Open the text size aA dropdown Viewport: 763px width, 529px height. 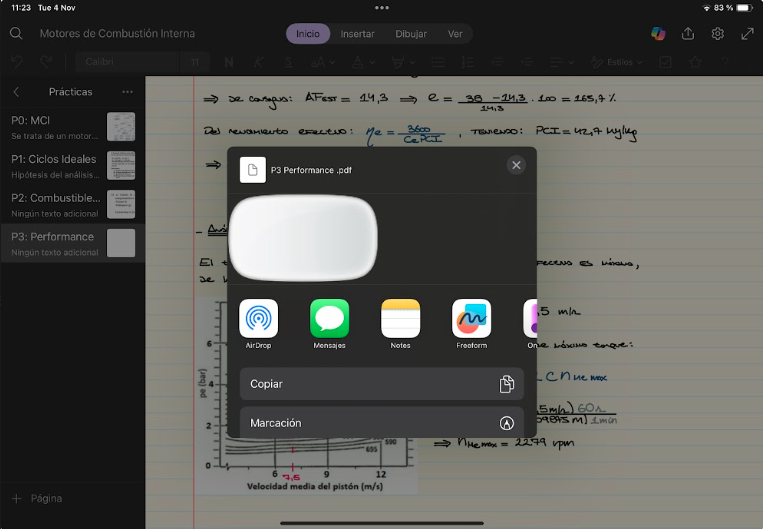[322, 62]
